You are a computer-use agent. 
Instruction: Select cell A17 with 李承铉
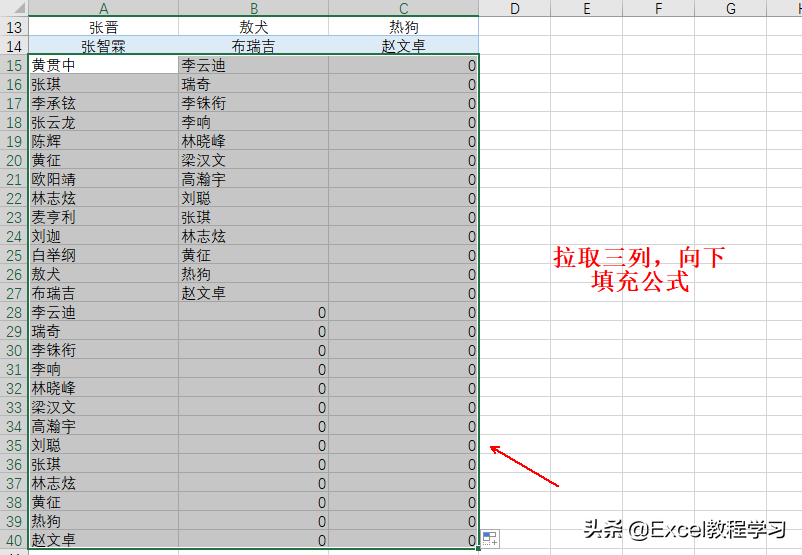coord(103,103)
